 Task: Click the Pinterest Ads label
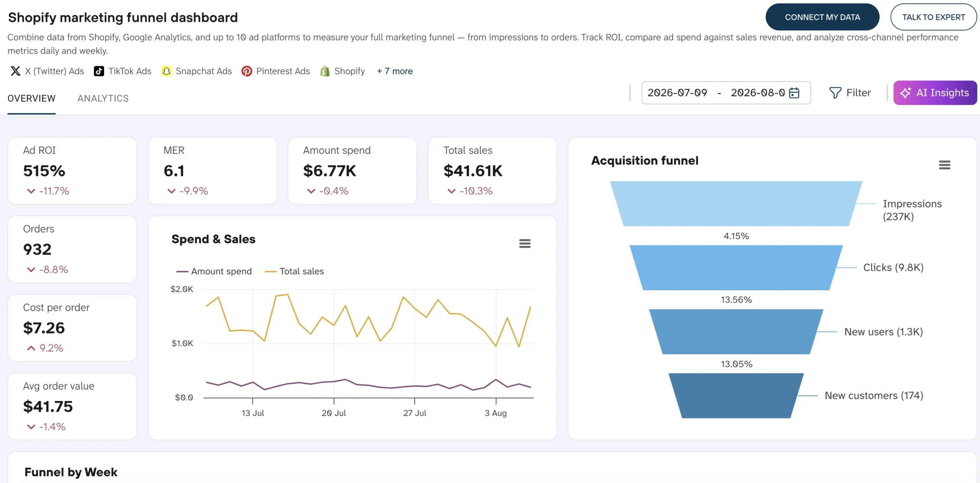click(x=283, y=71)
